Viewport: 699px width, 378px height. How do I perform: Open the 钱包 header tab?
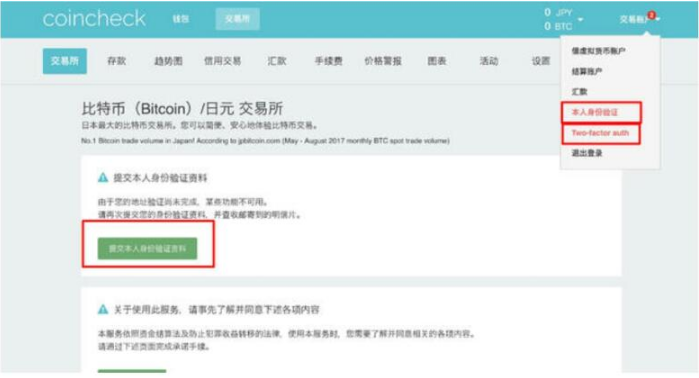[181, 19]
